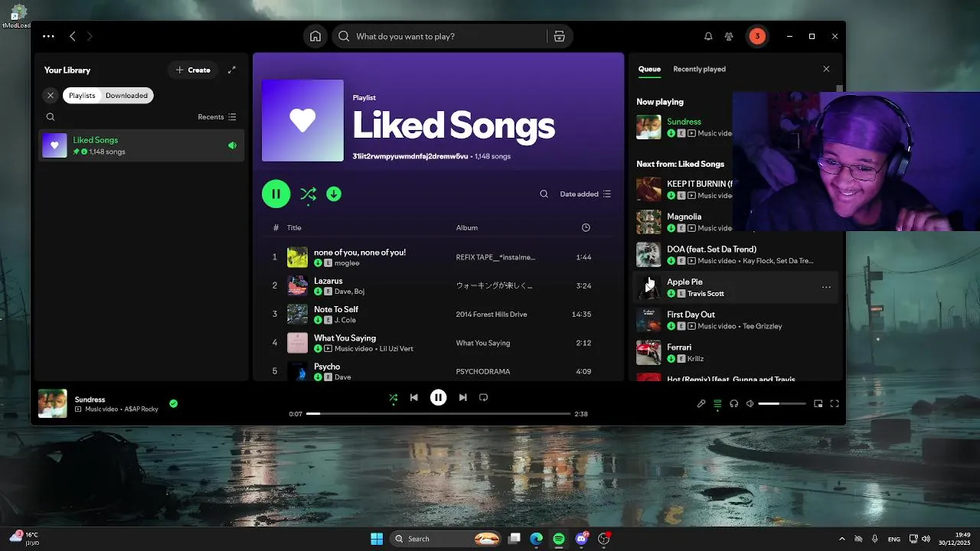Open the Recents sort dropdown
980x551 pixels.
click(x=217, y=117)
